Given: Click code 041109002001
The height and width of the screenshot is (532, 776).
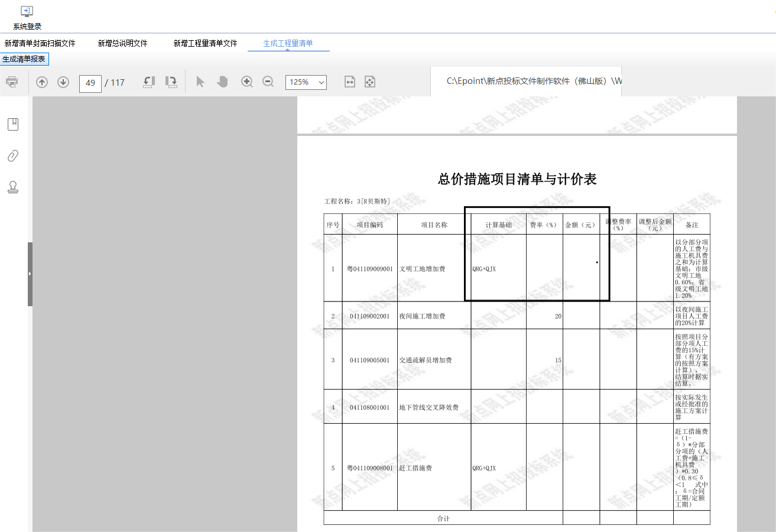Looking at the screenshot, I should click(370, 316).
